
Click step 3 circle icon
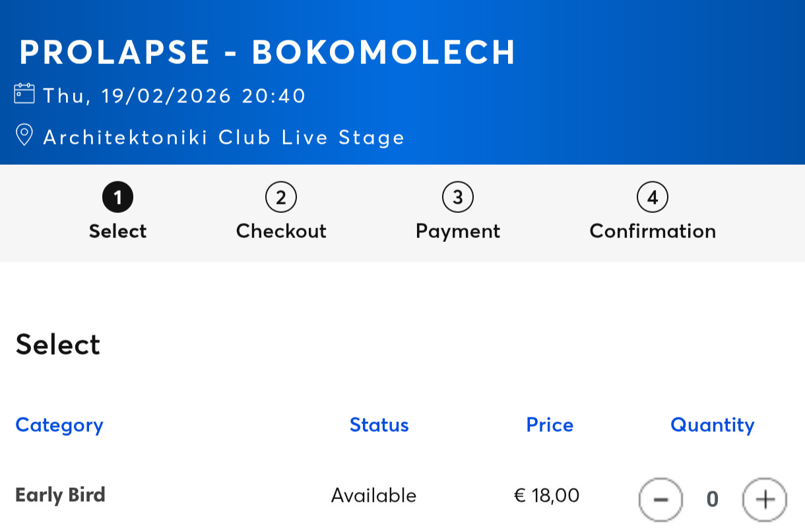[x=458, y=197]
